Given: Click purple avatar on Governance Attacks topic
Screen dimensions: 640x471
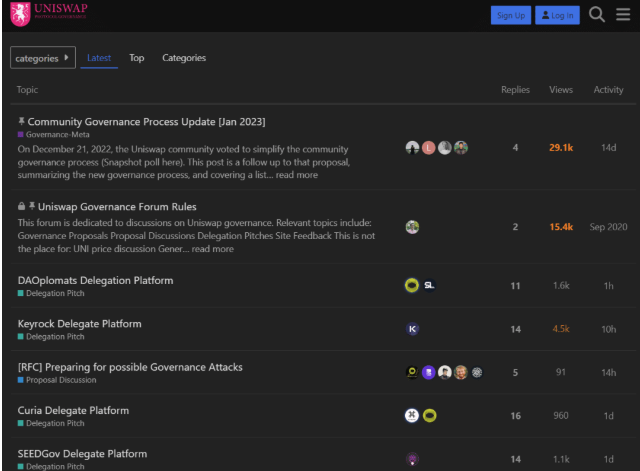Looking at the screenshot, I should 428,372.
